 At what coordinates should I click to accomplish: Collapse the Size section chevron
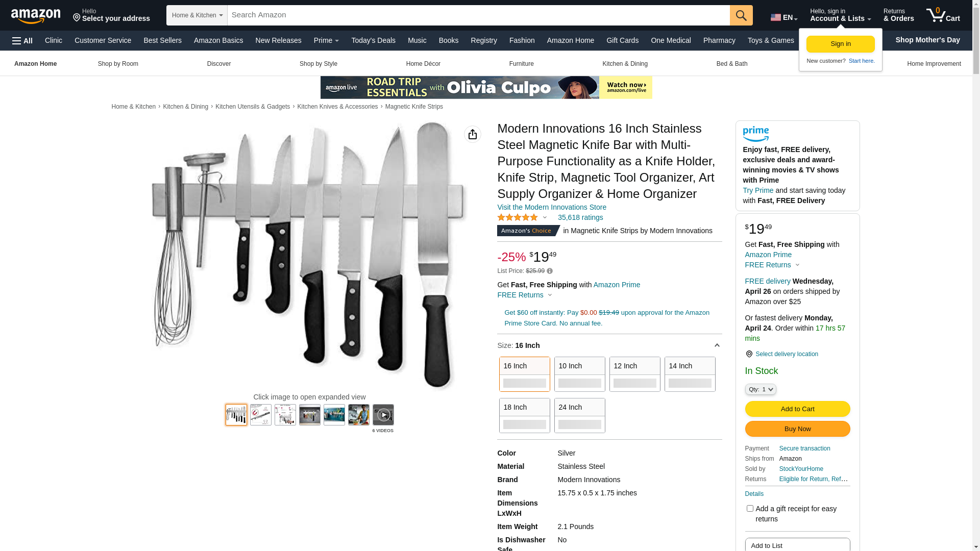(717, 345)
